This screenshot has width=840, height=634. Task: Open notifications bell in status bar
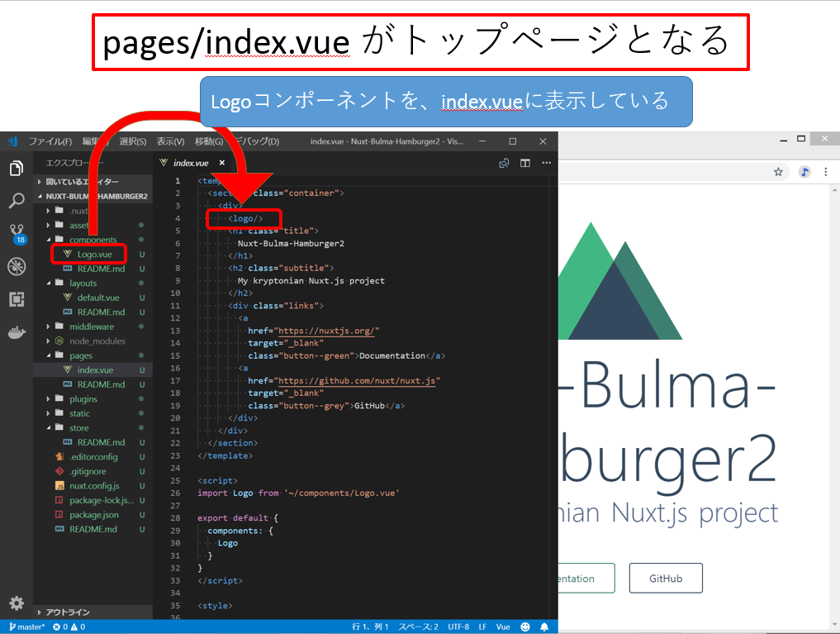pos(544,627)
